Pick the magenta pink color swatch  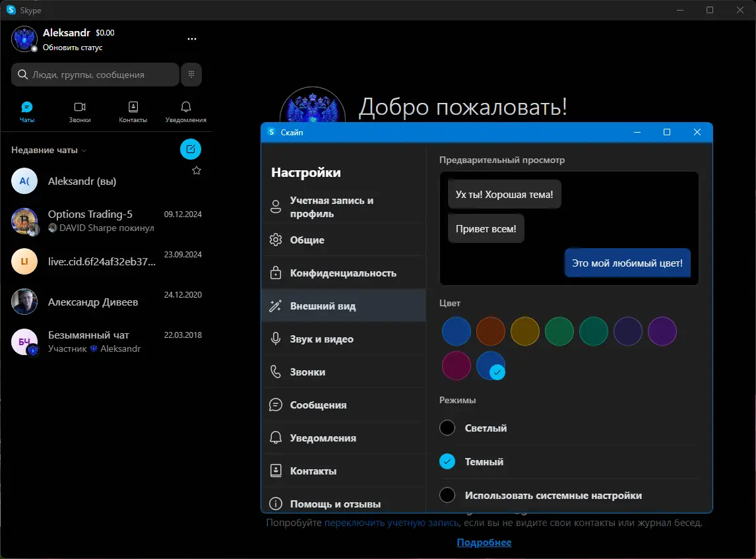[456, 366]
